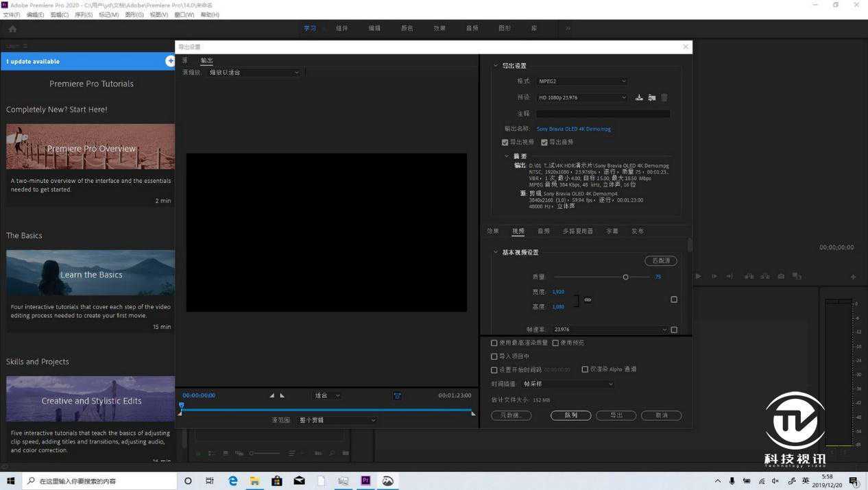This screenshot has height=490, width=868.
Task: Click the import preset icon
Action: pos(651,98)
